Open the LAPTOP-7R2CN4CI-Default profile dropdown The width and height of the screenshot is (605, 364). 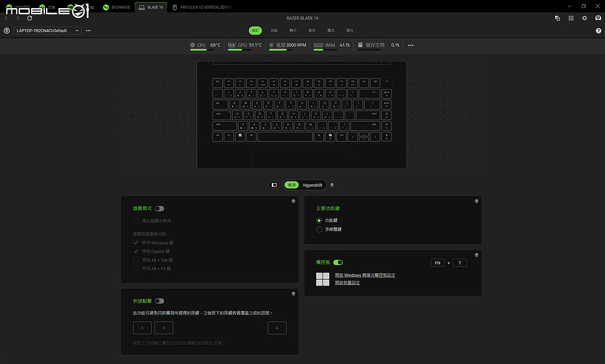pyautogui.click(x=47, y=30)
